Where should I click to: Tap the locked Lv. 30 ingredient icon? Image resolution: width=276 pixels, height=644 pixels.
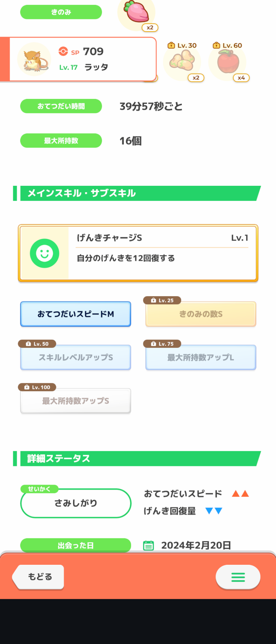click(182, 62)
